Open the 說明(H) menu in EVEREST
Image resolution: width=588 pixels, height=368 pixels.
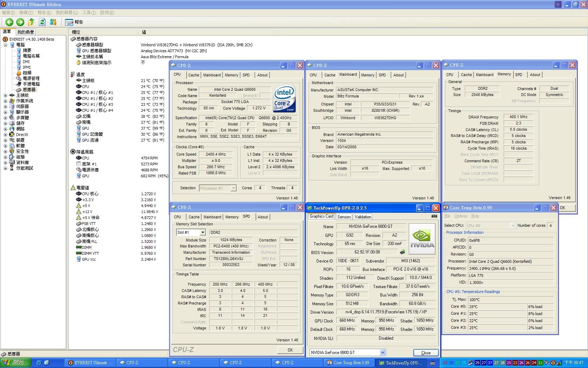(x=107, y=13)
